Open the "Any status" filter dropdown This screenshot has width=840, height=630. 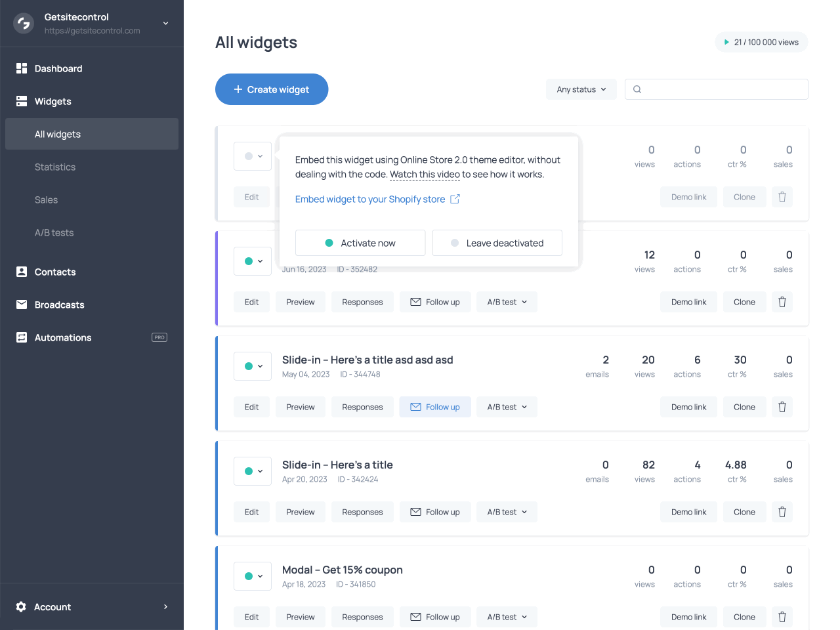(581, 89)
